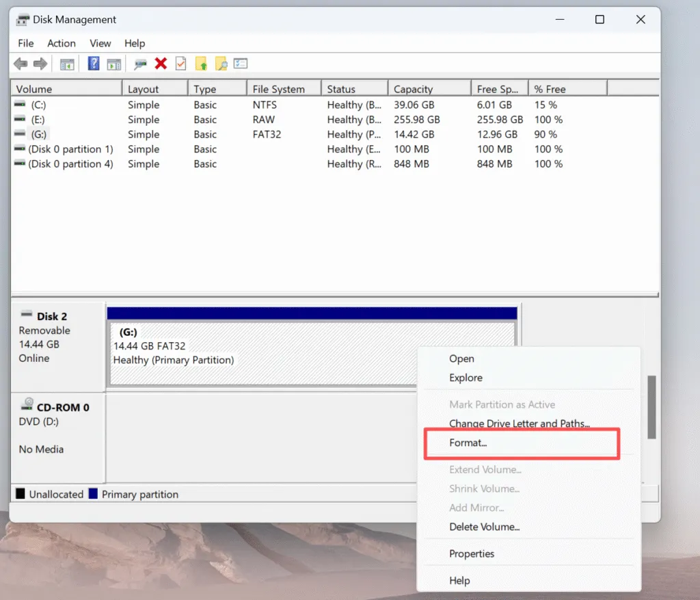Click Properties in the context menu
Image resolution: width=700 pixels, height=600 pixels.
(472, 553)
